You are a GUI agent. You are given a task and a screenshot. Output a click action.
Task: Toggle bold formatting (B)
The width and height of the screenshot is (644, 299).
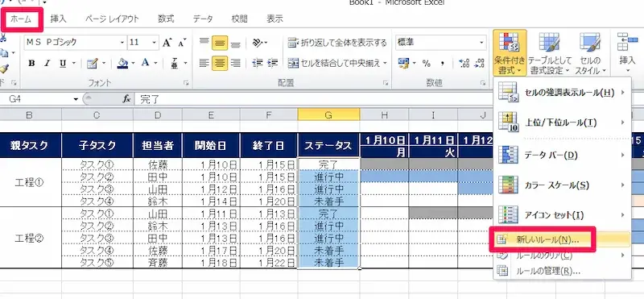click(x=31, y=64)
